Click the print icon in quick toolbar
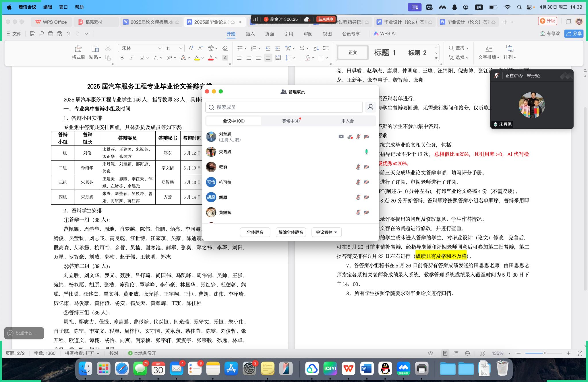This screenshot has height=382, width=588. tap(51, 34)
